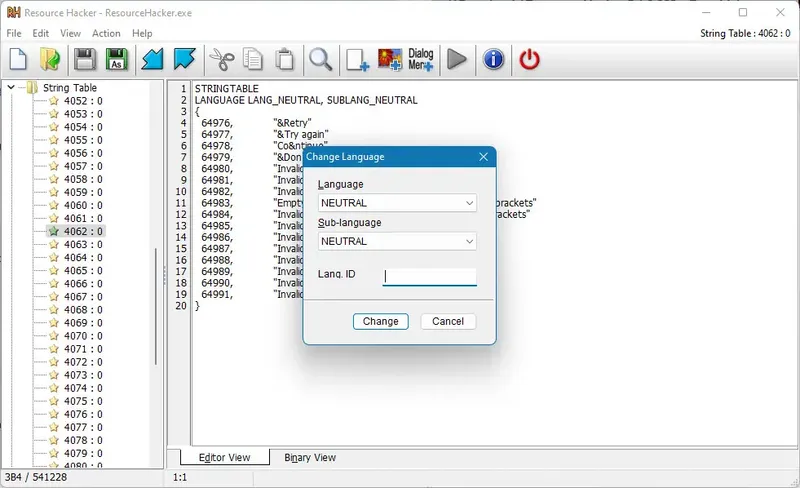This screenshot has width=800, height=488.
Task: Click the New blank script icon
Action: coord(18,59)
